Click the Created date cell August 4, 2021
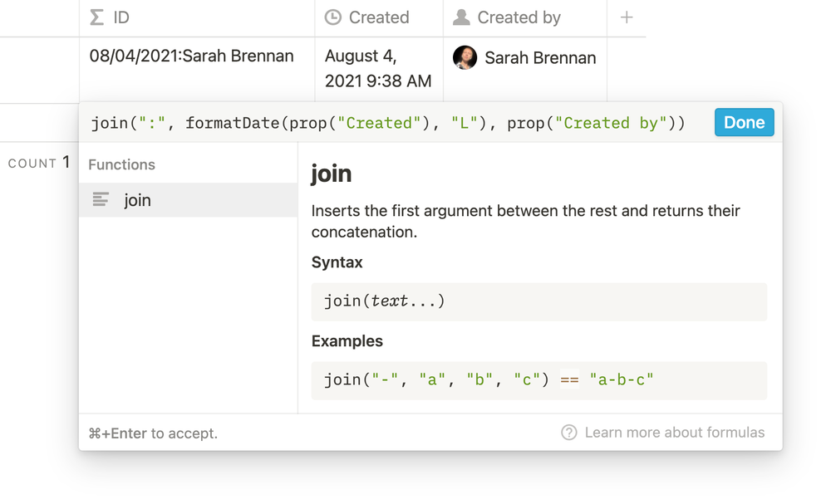Screen dimensions: 831x504 click(378, 69)
